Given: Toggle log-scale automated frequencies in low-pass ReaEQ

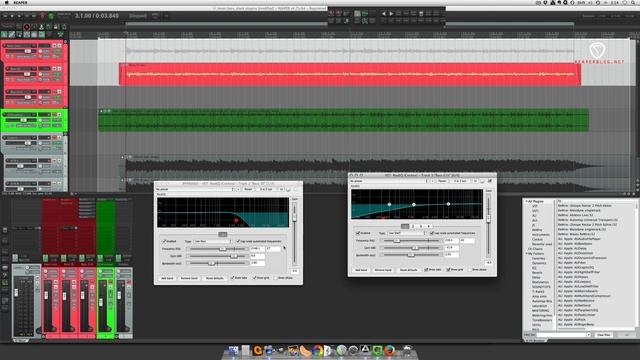Looking at the screenshot, I should point(238,241).
